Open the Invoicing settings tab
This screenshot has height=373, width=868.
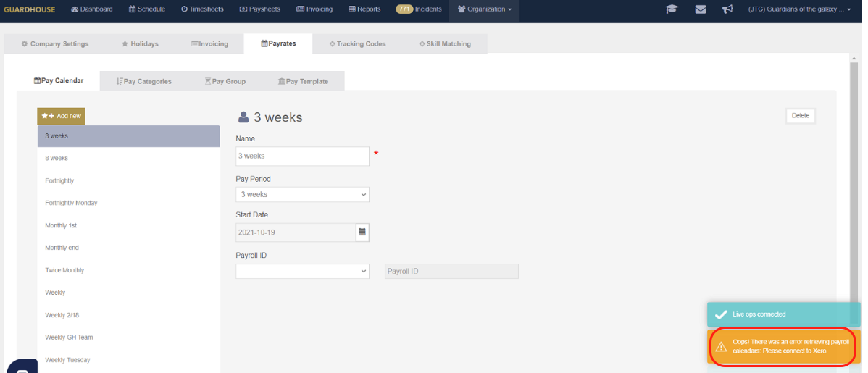pos(209,43)
